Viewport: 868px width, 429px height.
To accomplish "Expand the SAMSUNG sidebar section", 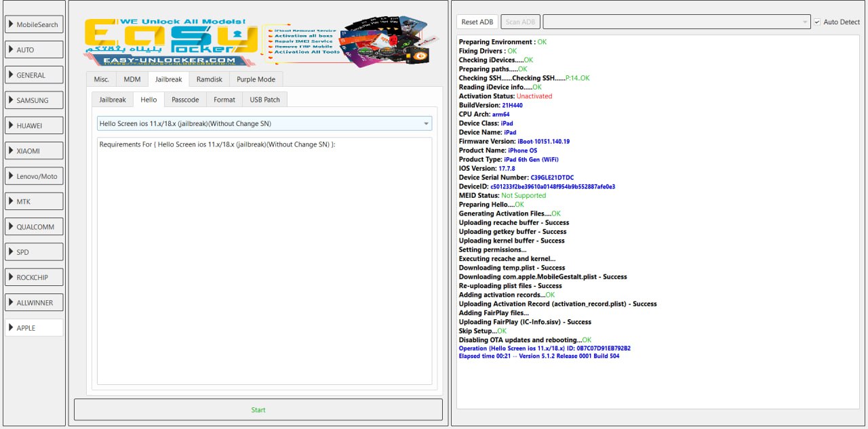I will click(x=34, y=100).
